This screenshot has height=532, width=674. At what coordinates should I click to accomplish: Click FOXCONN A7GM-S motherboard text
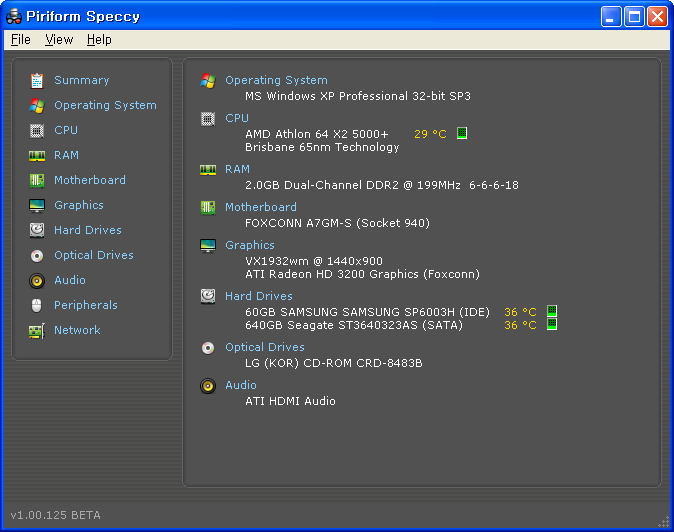(x=337, y=223)
